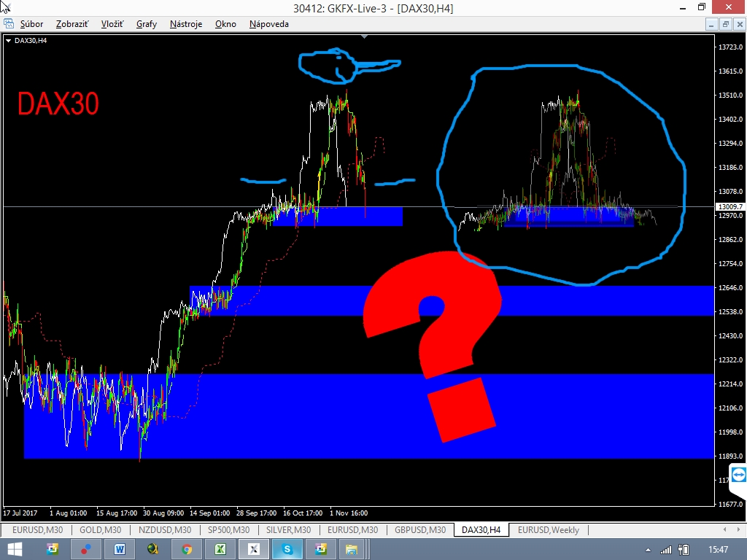Image resolution: width=747 pixels, height=560 pixels.
Task: Open the Zobraziť menu
Action: (72, 24)
